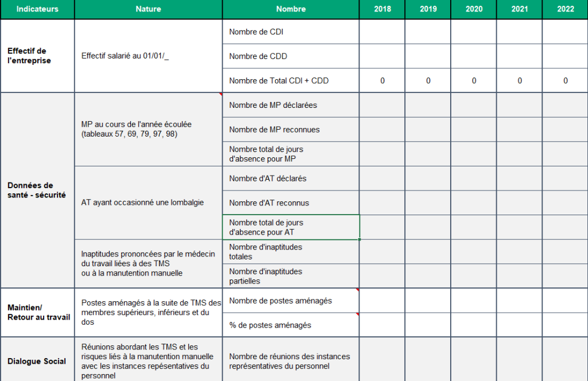Select the "% de postes aménagés" label cell
The width and height of the screenshot is (588, 381).
291,325
